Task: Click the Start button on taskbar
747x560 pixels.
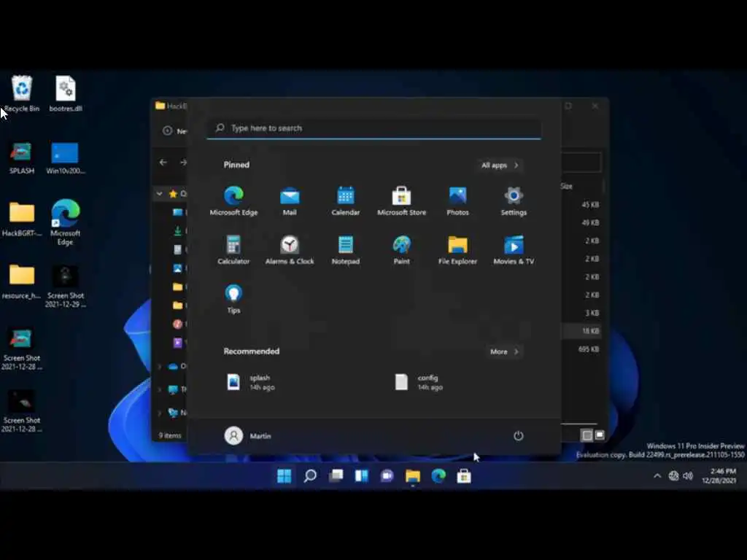Action: click(x=285, y=475)
